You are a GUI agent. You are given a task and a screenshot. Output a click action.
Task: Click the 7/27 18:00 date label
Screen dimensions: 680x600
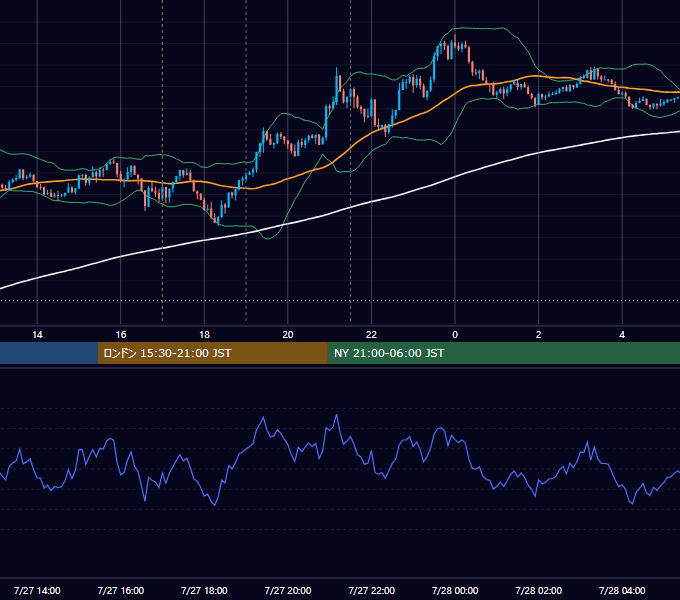click(204, 590)
